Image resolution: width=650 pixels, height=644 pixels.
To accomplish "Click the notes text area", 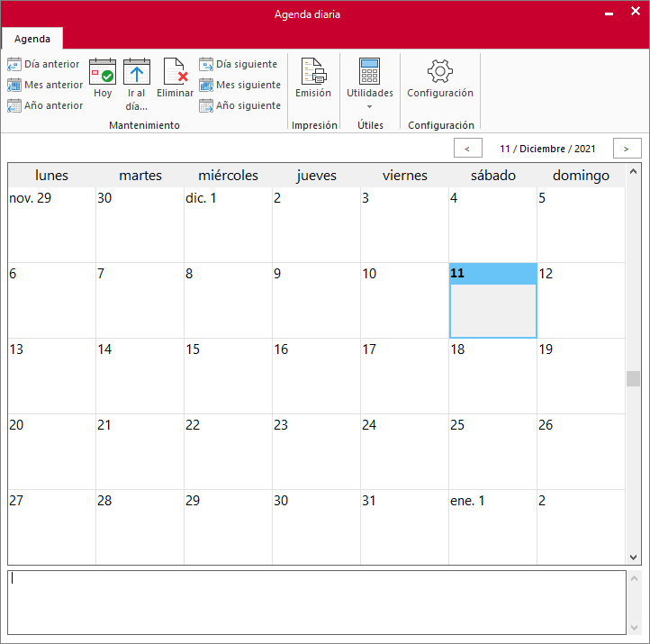I will pos(317,602).
